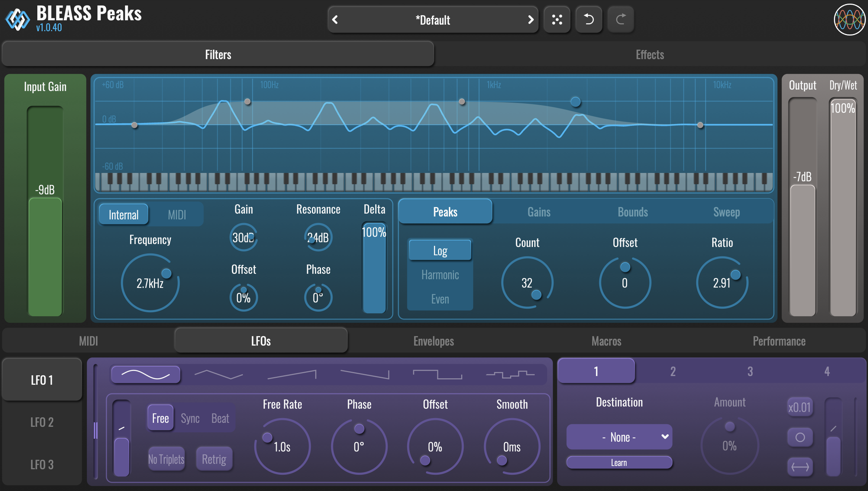This screenshot has height=491, width=868.
Task: Select LFO 3
Action: (42, 465)
